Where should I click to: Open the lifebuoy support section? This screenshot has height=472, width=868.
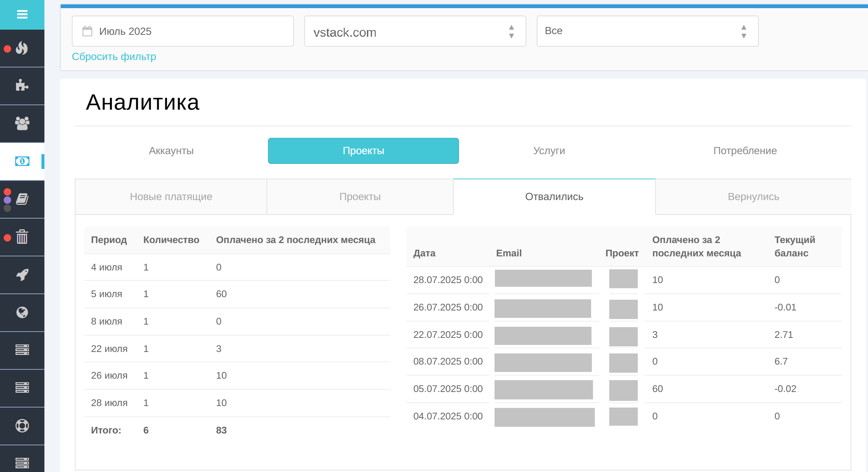pyautogui.click(x=22, y=426)
